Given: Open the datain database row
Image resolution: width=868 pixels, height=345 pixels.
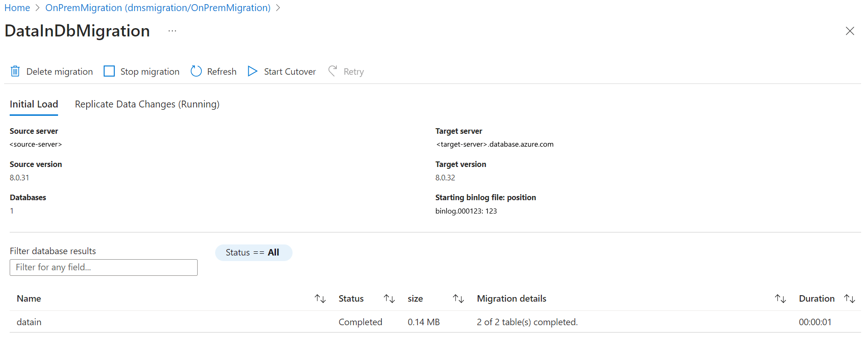Looking at the screenshot, I should click(29, 322).
